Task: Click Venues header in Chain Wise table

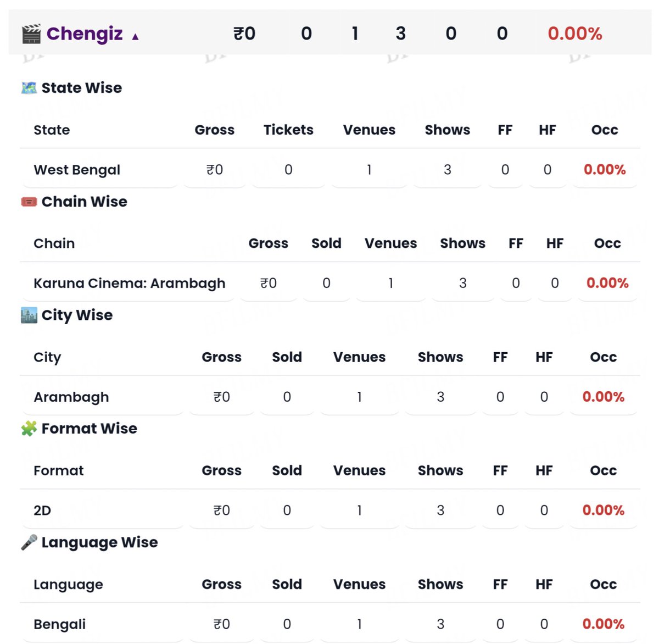Action: point(390,243)
